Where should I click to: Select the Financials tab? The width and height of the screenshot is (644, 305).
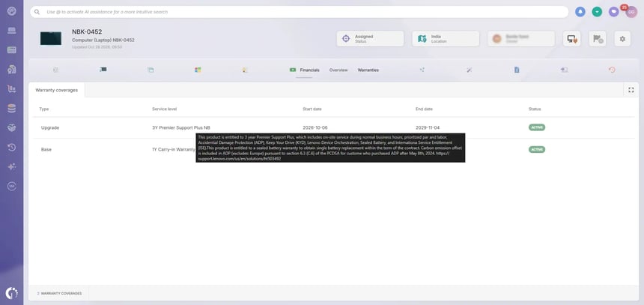pyautogui.click(x=304, y=70)
